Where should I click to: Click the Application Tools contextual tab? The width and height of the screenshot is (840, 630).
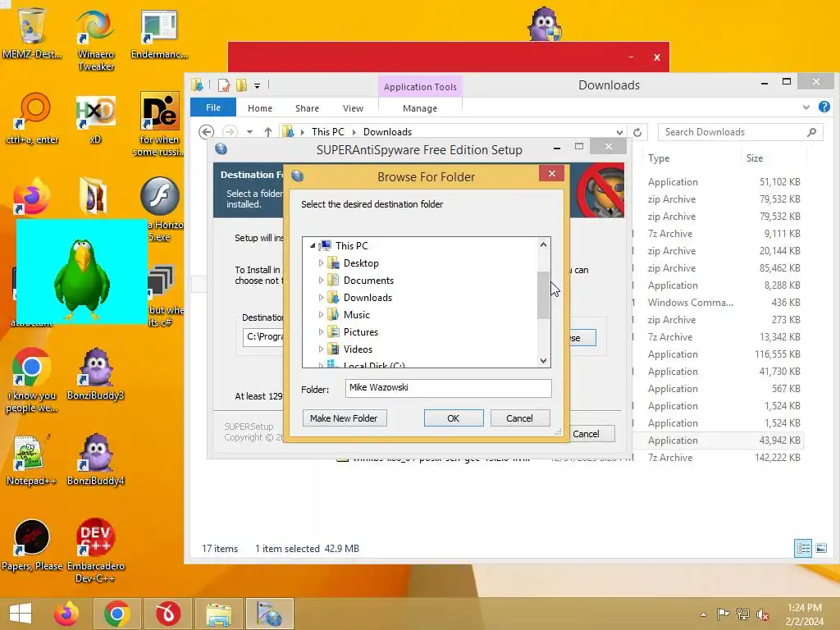[x=420, y=87]
